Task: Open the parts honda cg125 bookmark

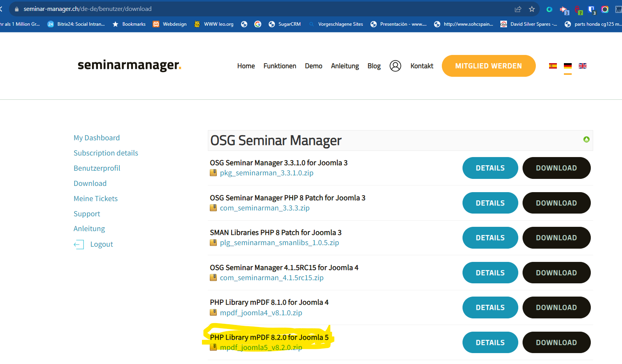Action: [x=593, y=24]
